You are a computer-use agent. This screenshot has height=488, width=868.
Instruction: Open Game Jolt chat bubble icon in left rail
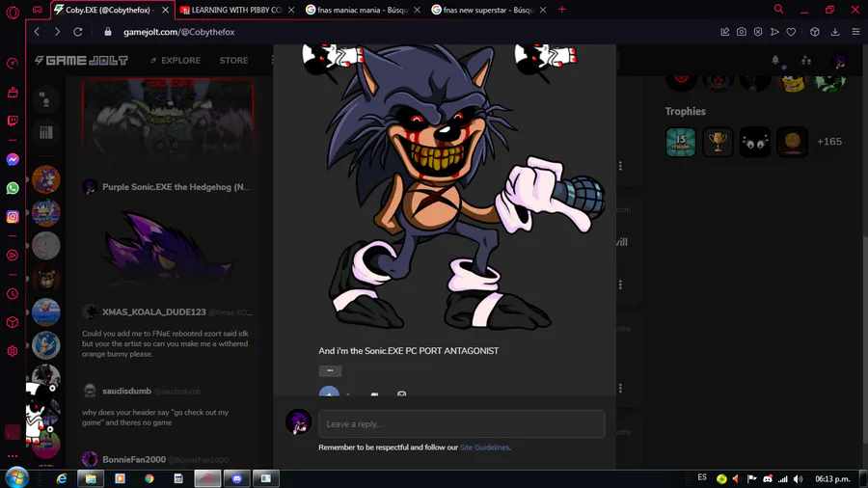tap(46, 99)
